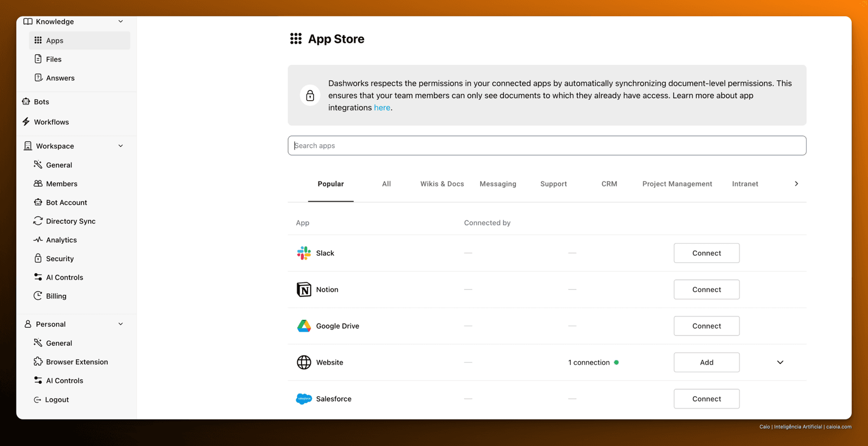The height and width of the screenshot is (446, 868).
Task: Select the Notion app icon
Action: coord(304,289)
